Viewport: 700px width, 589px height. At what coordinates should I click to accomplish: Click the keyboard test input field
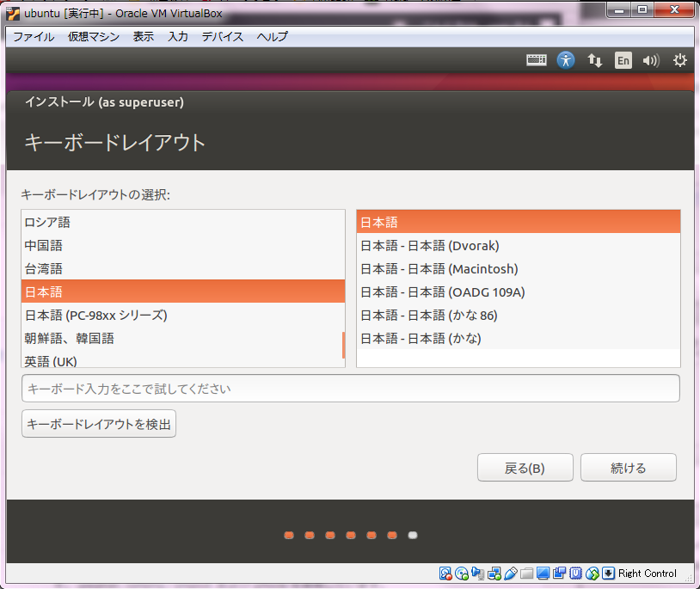tap(350, 389)
